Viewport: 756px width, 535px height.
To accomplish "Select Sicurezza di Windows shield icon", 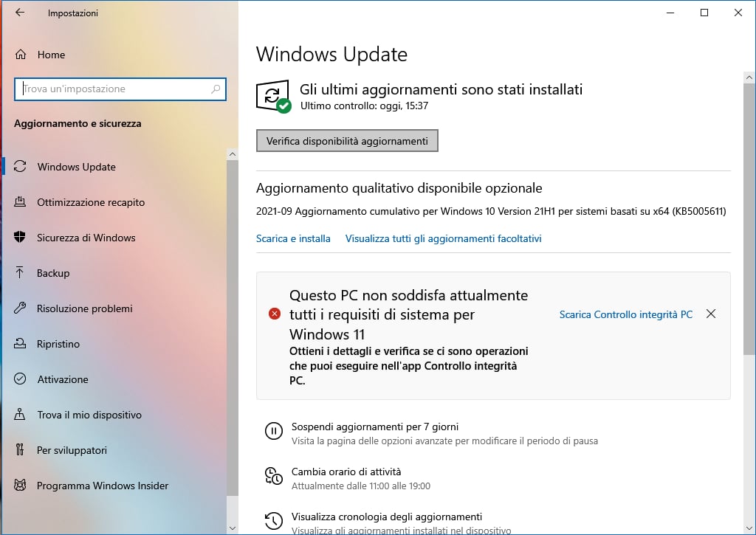I will point(20,237).
